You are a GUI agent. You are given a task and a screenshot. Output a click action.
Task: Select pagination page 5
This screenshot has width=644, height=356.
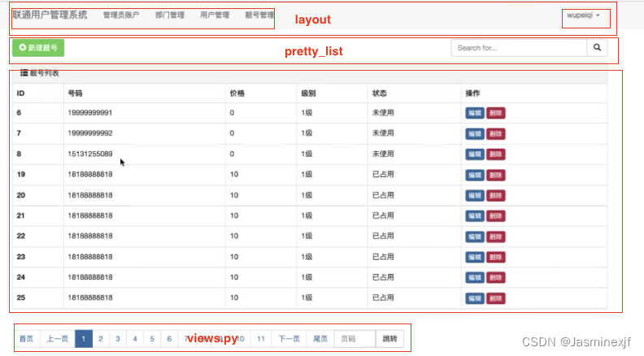pyautogui.click(x=152, y=339)
